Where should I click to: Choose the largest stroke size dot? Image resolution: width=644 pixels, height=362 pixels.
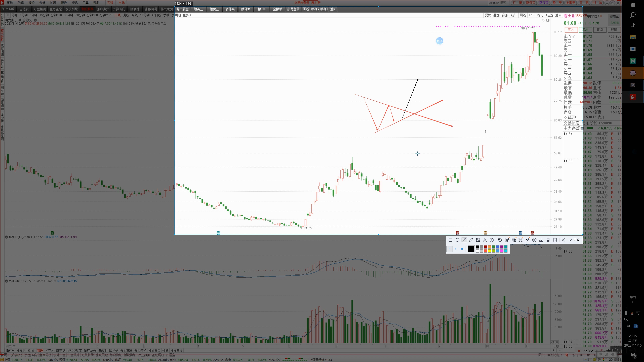[x=462, y=249]
